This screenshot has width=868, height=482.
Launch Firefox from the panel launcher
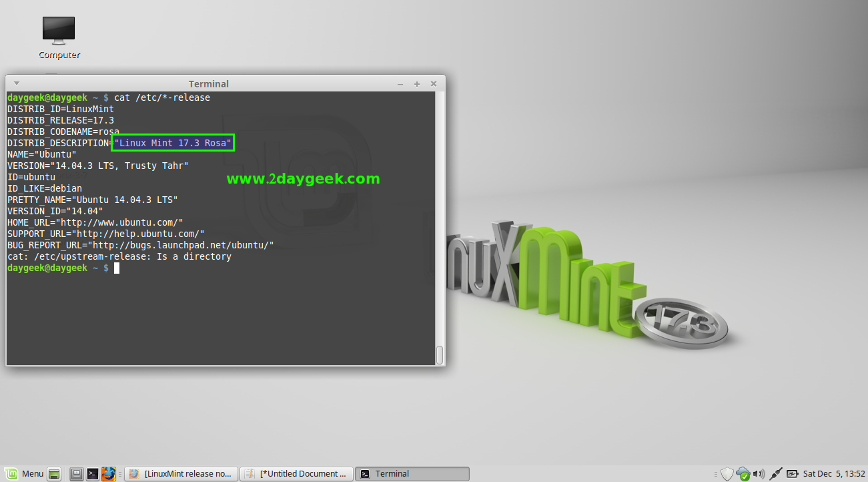pyautogui.click(x=109, y=474)
